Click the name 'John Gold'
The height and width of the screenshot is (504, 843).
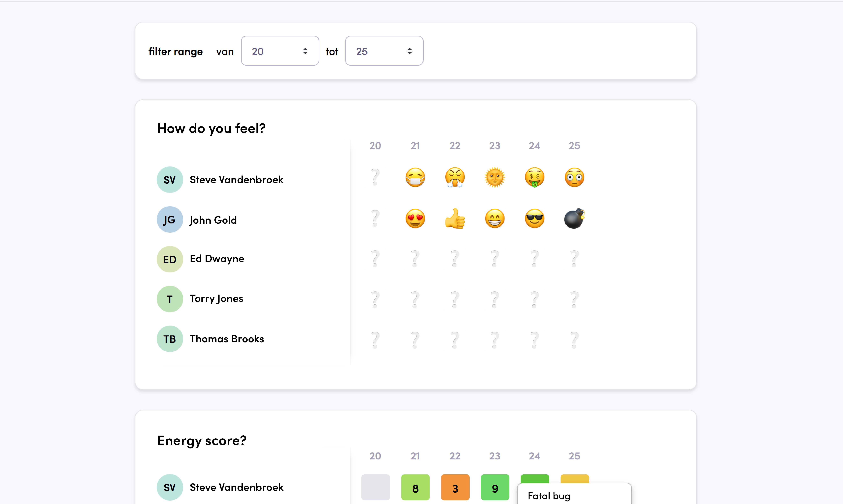tap(213, 220)
